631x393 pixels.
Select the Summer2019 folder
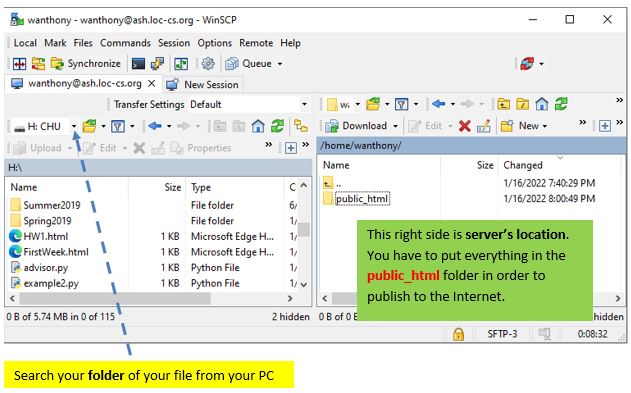click(x=52, y=205)
